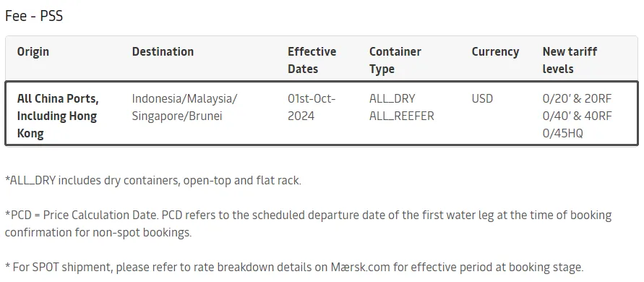The width and height of the screenshot is (644, 282).
Task: Click the 0/45HQ tariff value
Action: [x=562, y=134]
